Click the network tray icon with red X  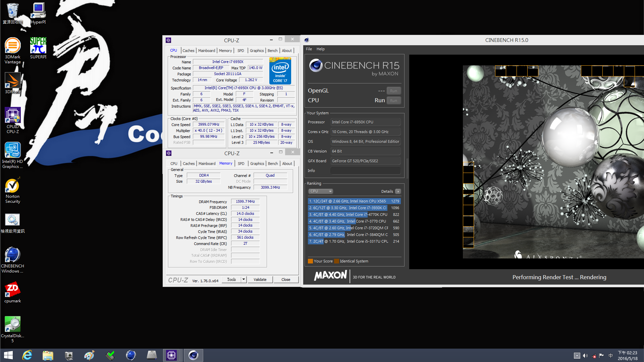594,356
